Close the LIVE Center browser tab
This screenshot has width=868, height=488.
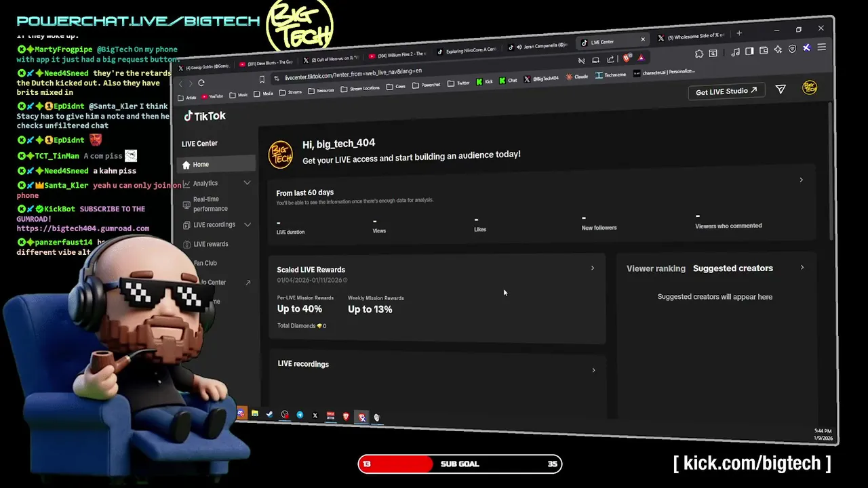[x=643, y=39]
